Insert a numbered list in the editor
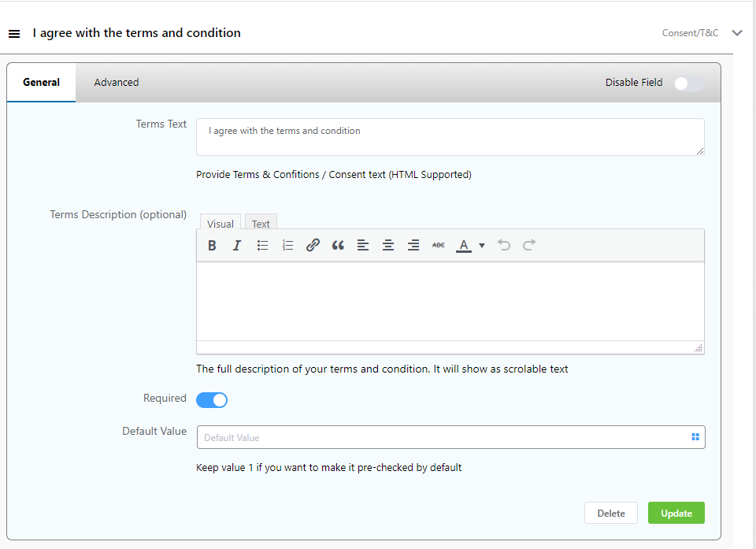756x549 pixels. click(x=287, y=246)
